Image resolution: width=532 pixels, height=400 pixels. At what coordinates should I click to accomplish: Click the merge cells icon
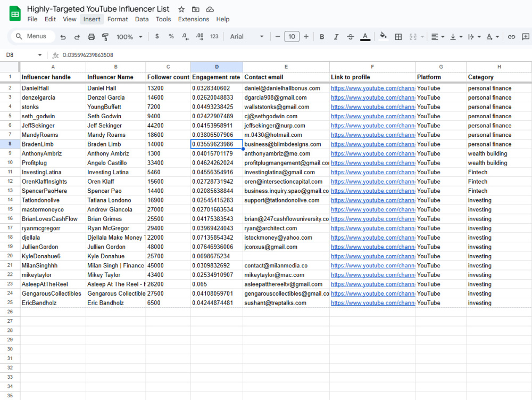(413, 37)
